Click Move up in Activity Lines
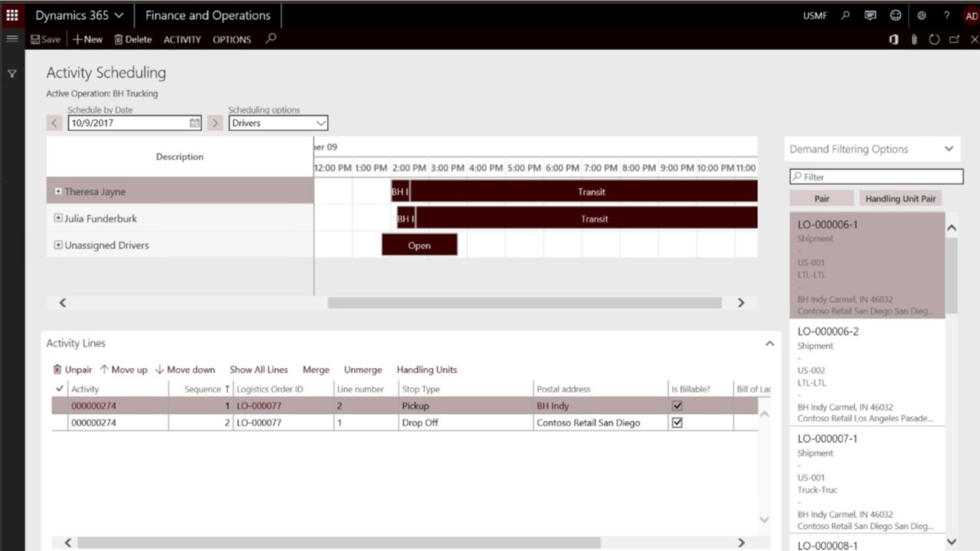 coord(123,370)
